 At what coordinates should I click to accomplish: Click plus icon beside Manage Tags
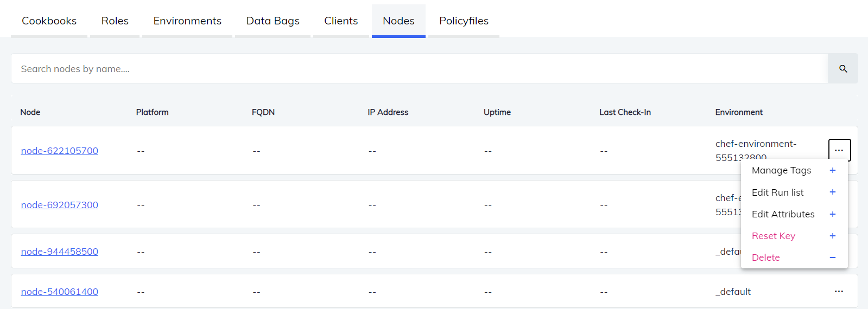832,170
